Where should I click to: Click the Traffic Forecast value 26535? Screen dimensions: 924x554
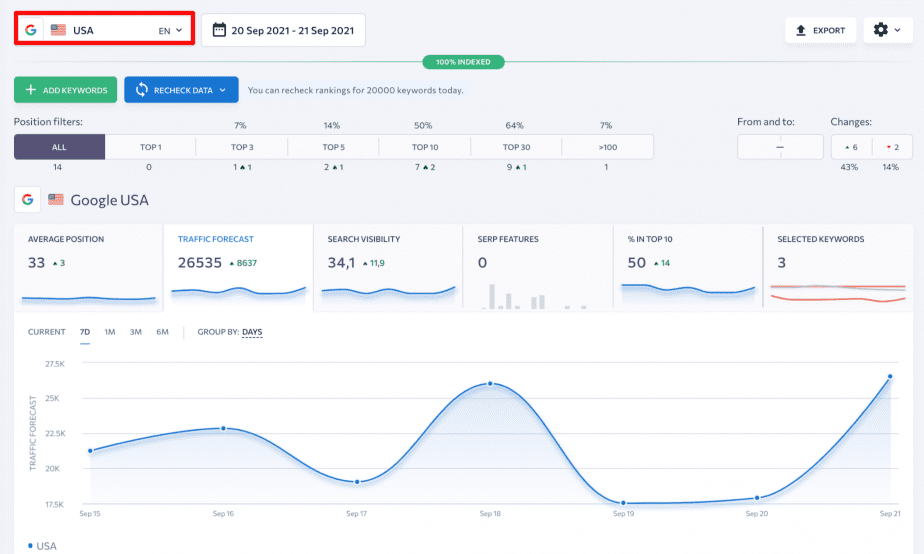(200, 263)
